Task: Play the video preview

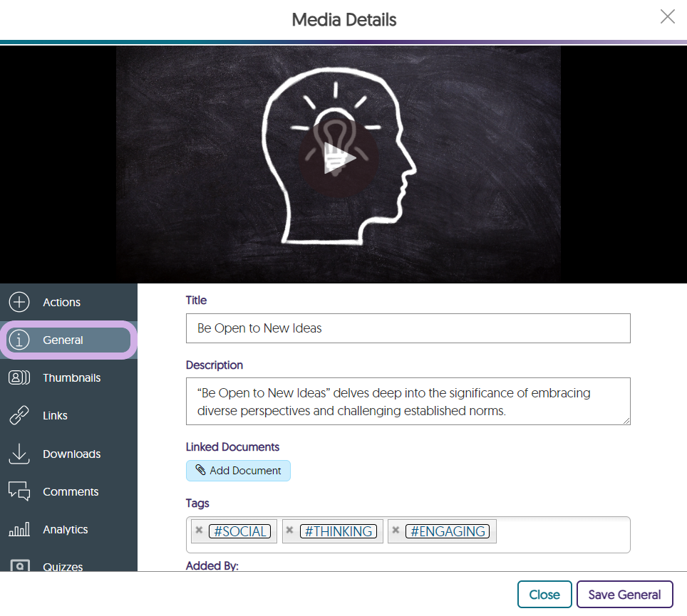Action: click(338, 158)
